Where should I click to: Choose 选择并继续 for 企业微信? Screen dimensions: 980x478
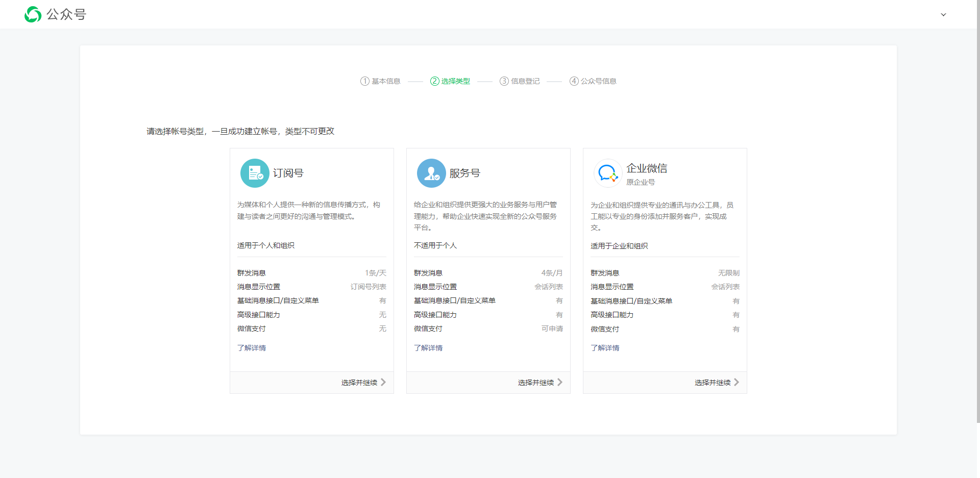713,383
